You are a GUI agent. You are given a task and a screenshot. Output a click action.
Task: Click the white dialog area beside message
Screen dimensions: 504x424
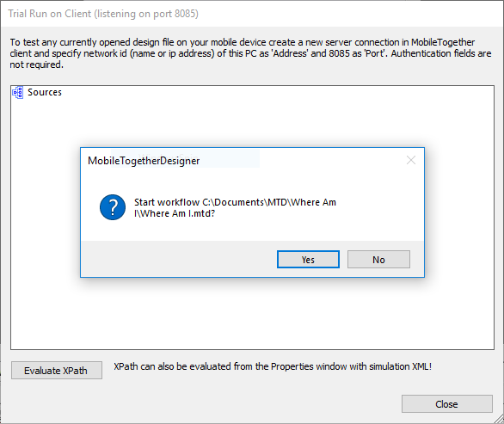click(x=379, y=207)
